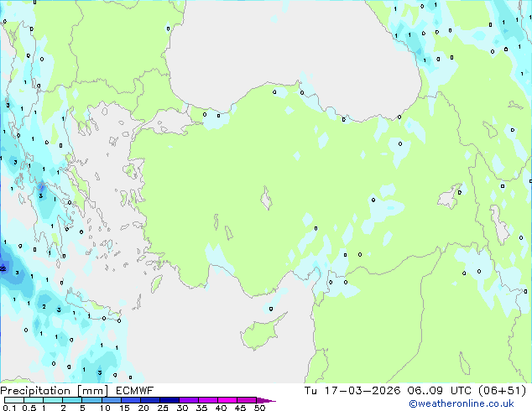
Task: Click the island of Cyprus on the map
Action: tap(261, 332)
